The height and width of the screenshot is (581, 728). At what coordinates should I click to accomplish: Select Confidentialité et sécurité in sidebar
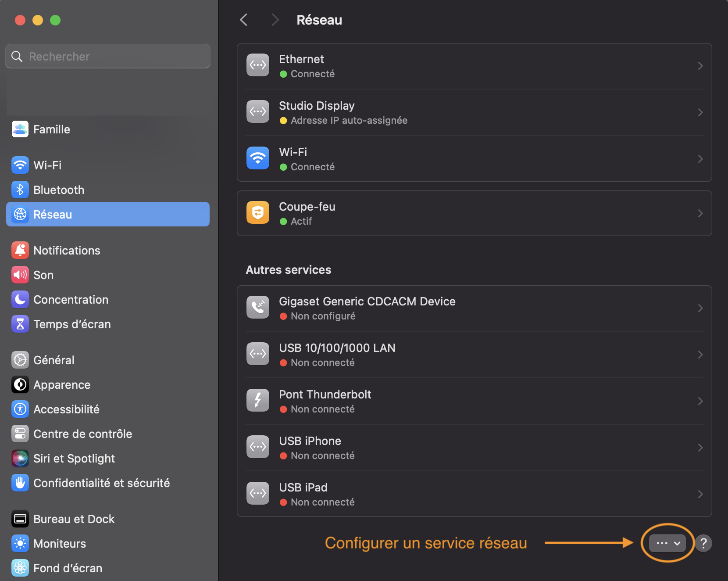pyautogui.click(x=101, y=483)
